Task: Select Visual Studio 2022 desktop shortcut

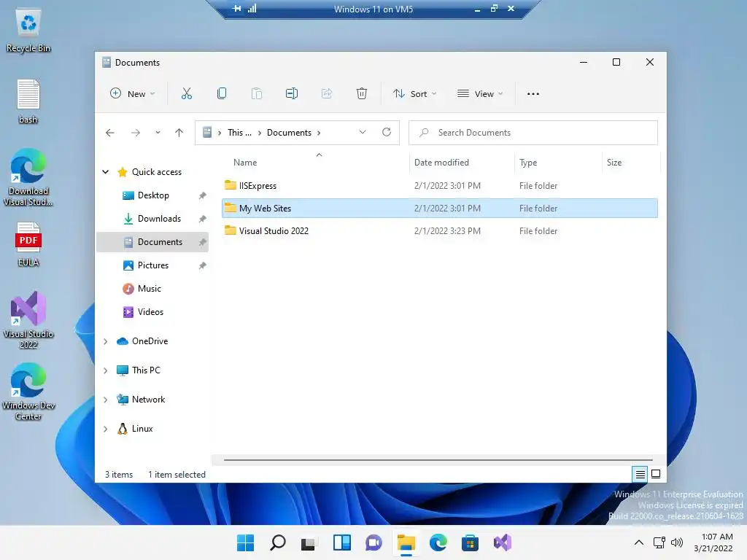Action: [28, 320]
